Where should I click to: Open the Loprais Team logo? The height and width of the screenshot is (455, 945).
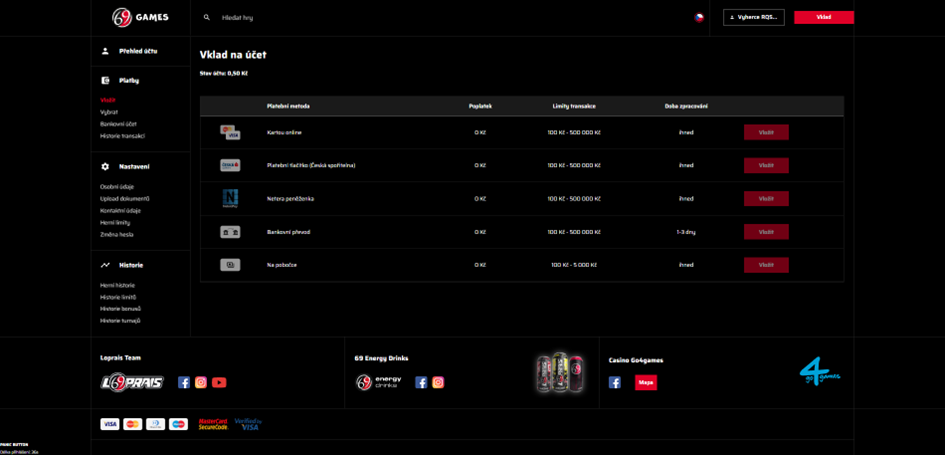(131, 382)
